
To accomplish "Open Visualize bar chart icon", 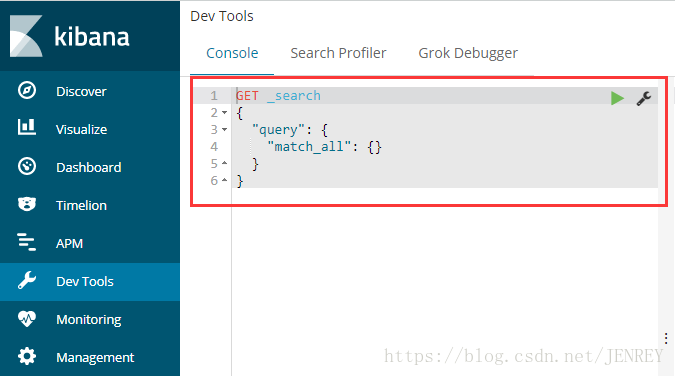I will 27,127.
